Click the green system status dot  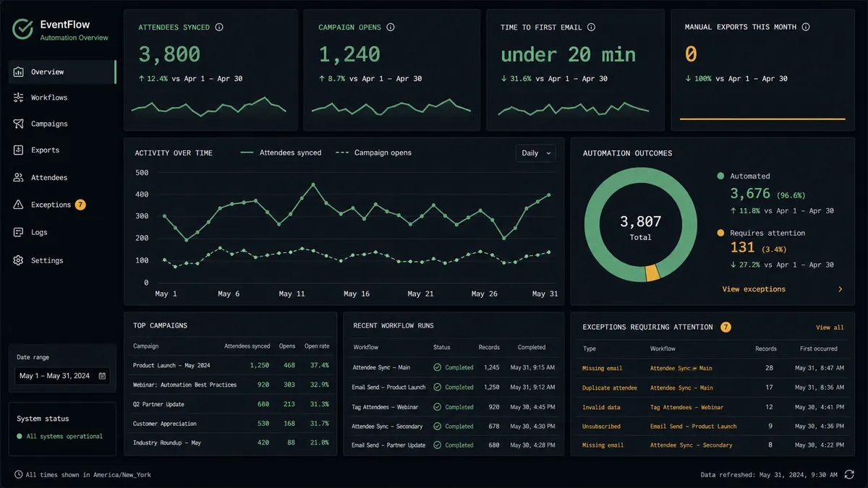point(20,437)
